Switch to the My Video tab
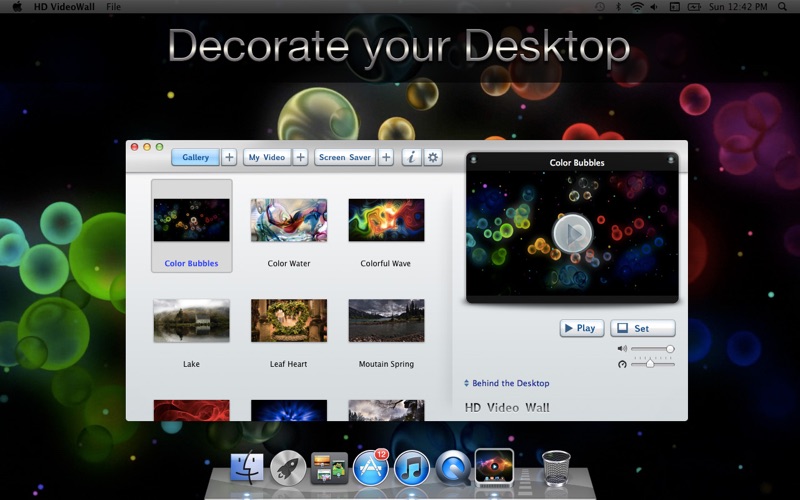Image resolution: width=800 pixels, height=500 pixels. click(x=267, y=157)
